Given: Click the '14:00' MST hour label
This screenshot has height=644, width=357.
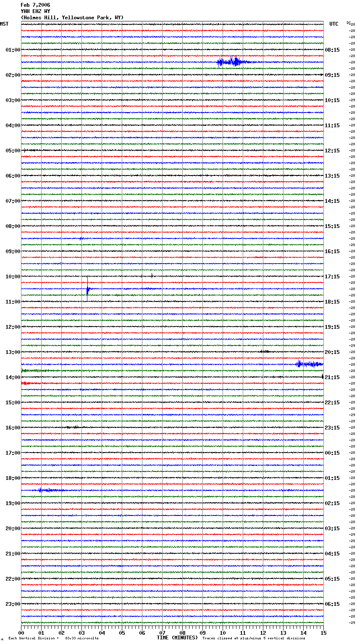Looking at the screenshot, I should point(13,377).
